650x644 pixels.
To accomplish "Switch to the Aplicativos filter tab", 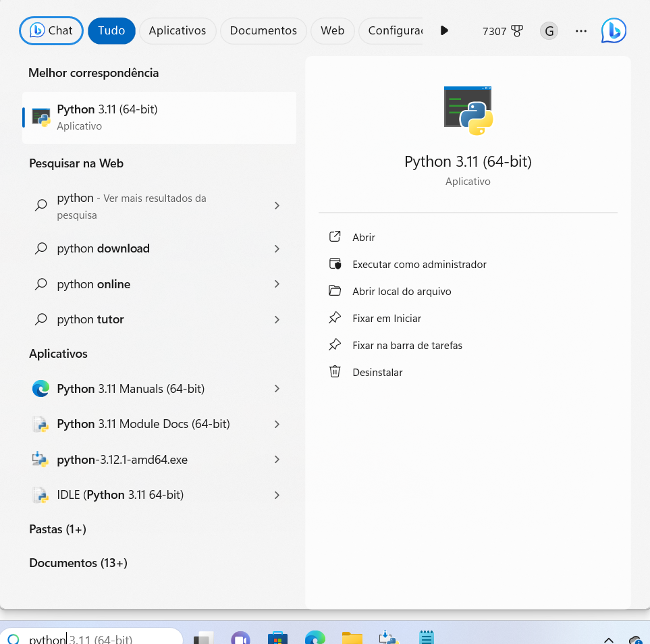I will 177,31.
